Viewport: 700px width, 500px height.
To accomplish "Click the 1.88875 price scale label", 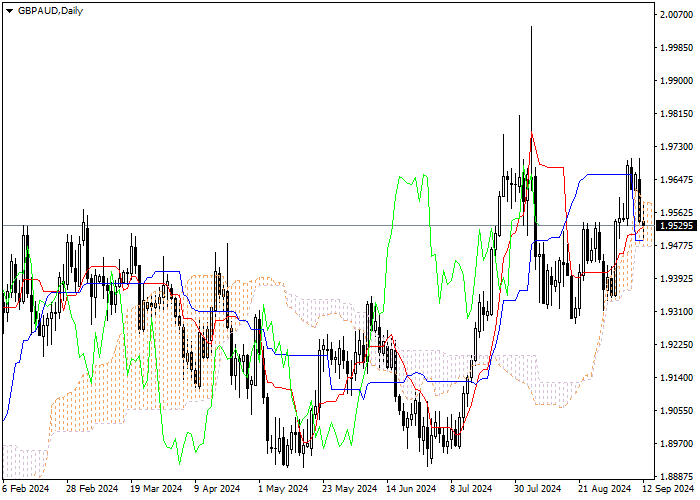I will click(x=677, y=476).
